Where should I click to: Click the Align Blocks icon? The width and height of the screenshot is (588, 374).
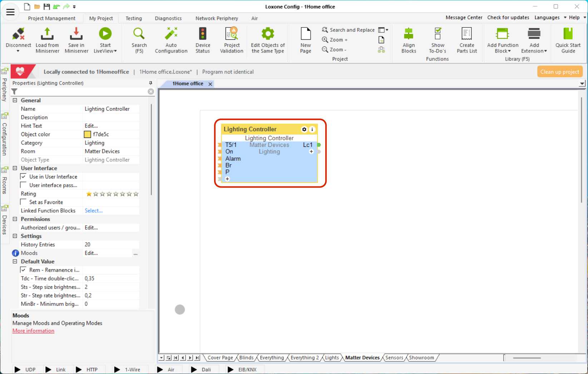point(409,34)
